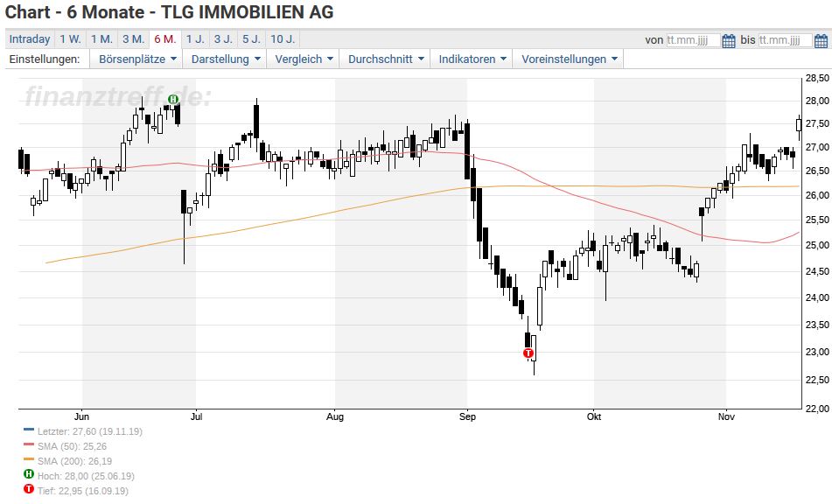Screen dimensions: 832x504
Task: Click the 'Letzter: 27,60 (19.11.19)' legend text
Action: pyautogui.click(x=89, y=431)
